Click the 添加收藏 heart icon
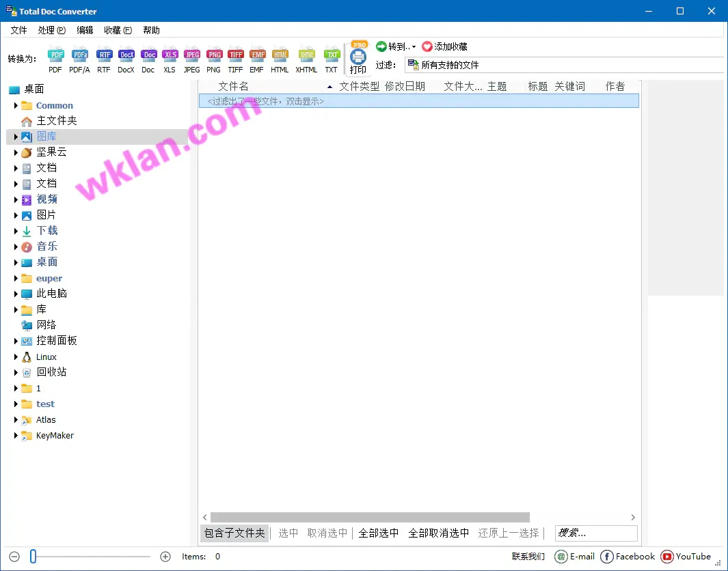Screen dimensions: 728x571 [427, 46]
